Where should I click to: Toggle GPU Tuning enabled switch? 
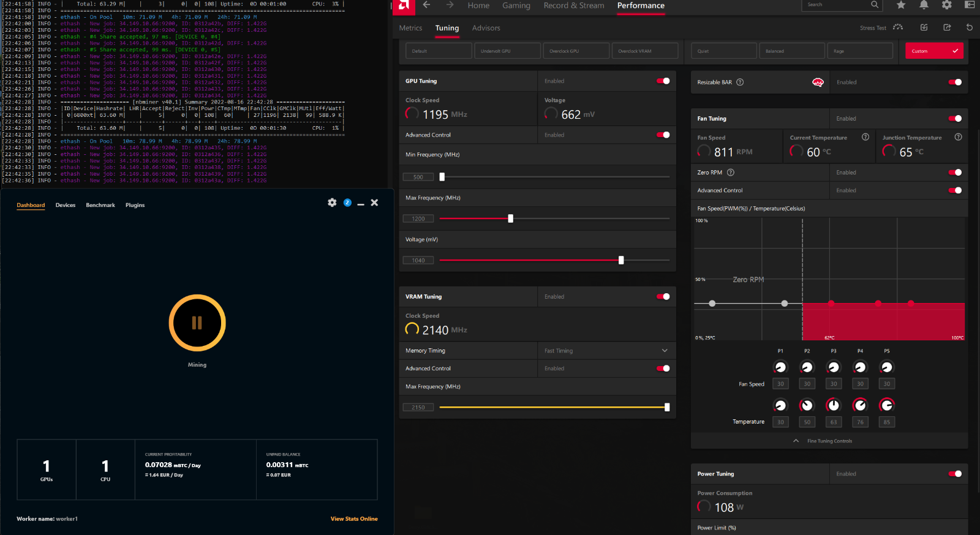(663, 81)
